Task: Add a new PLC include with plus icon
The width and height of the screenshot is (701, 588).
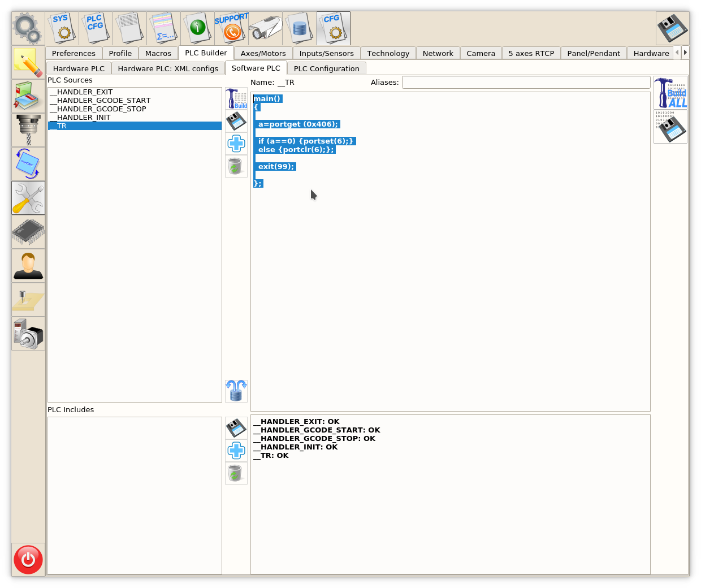Action: tap(236, 451)
